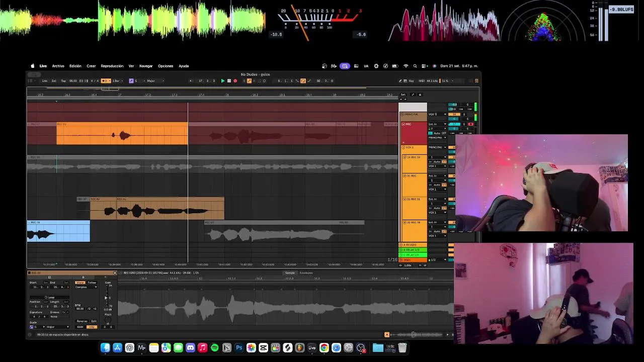
Task: Toggle the purple scale mode icon in control bar
Action: tap(131, 81)
